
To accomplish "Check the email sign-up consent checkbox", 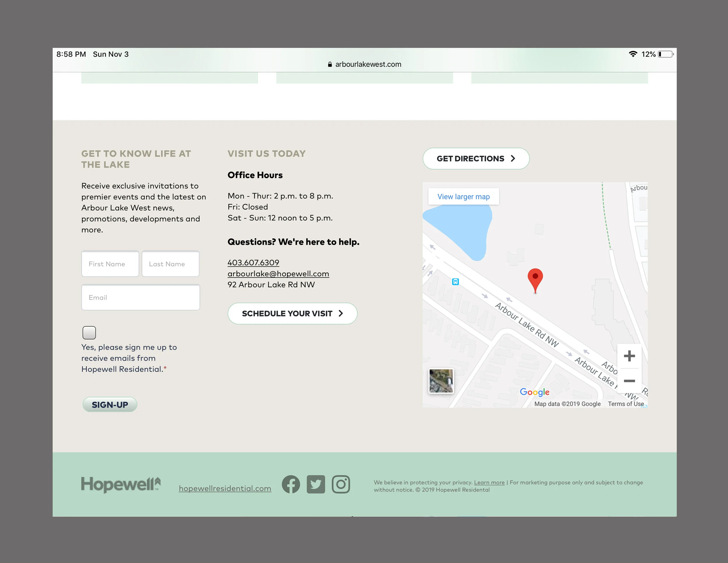I will click(x=89, y=332).
